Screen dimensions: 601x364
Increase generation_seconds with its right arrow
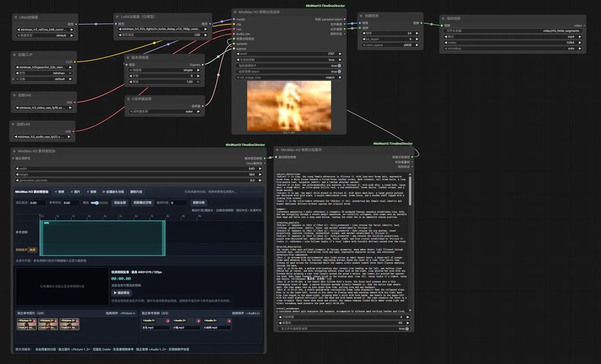tap(260, 181)
